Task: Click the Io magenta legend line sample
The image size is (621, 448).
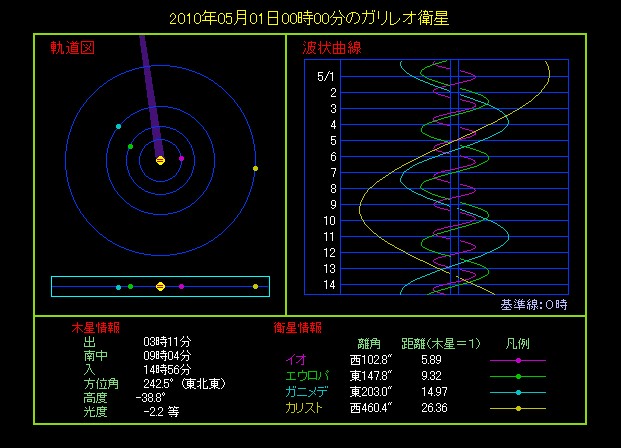Action: [x=518, y=360]
